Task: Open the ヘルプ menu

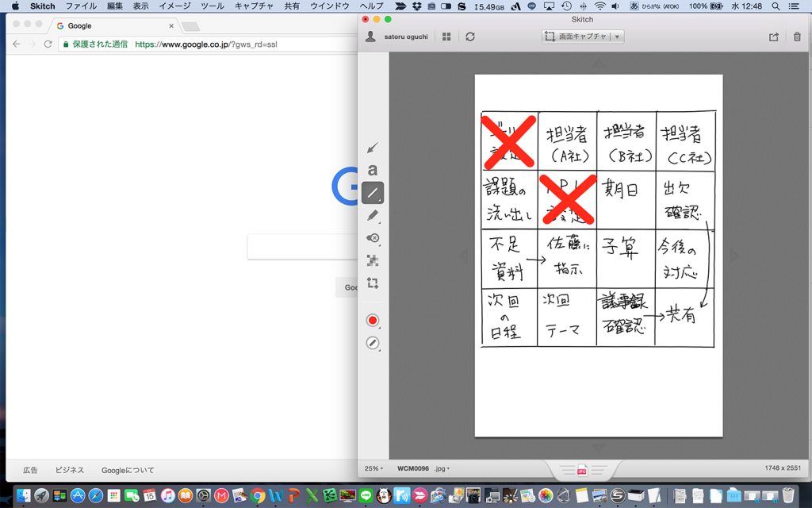Action: [x=372, y=6]
